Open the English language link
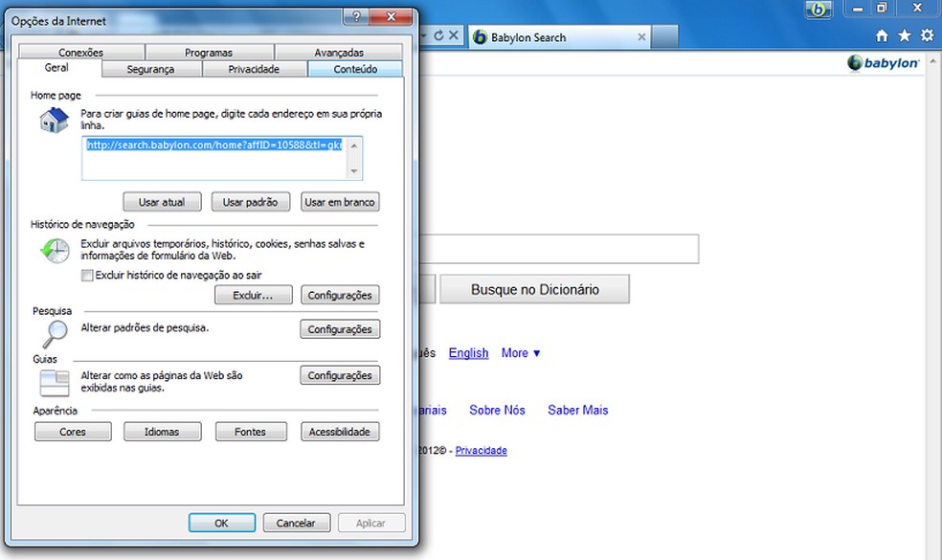Viewport: 942px width, 560px height. (x=468, y=353)
